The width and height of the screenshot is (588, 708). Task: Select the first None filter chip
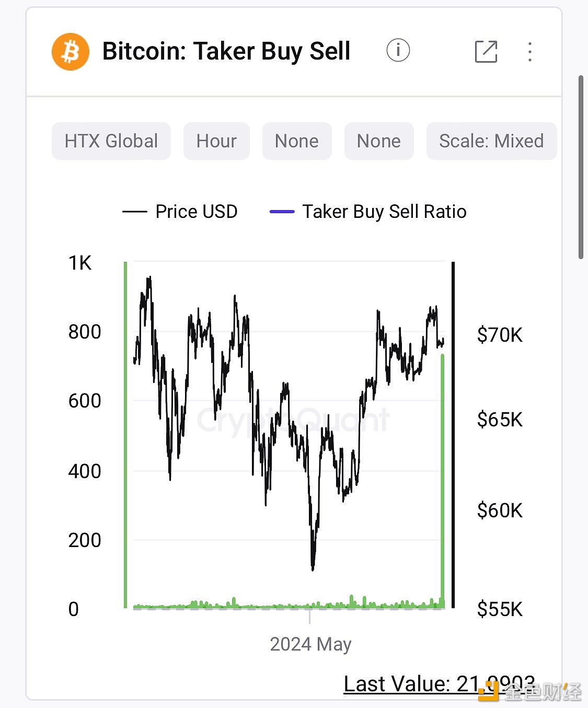(297, 141)
